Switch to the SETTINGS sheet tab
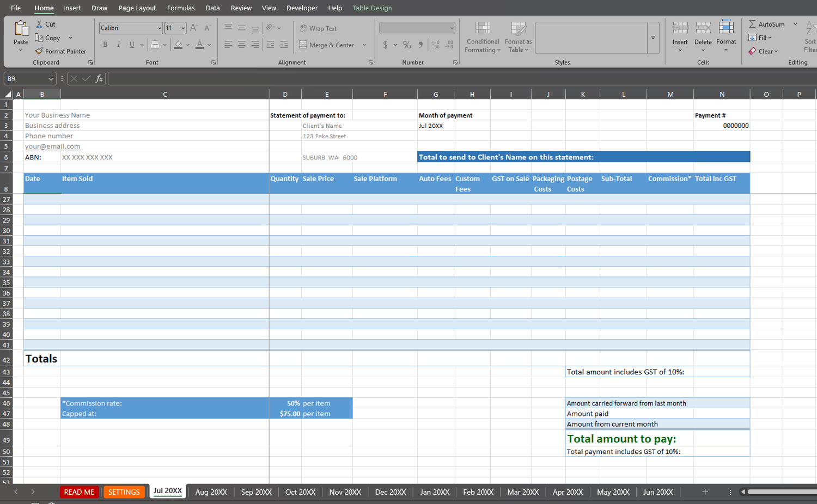The width and height of the screenshot is (817, 504). coord(124,492)
